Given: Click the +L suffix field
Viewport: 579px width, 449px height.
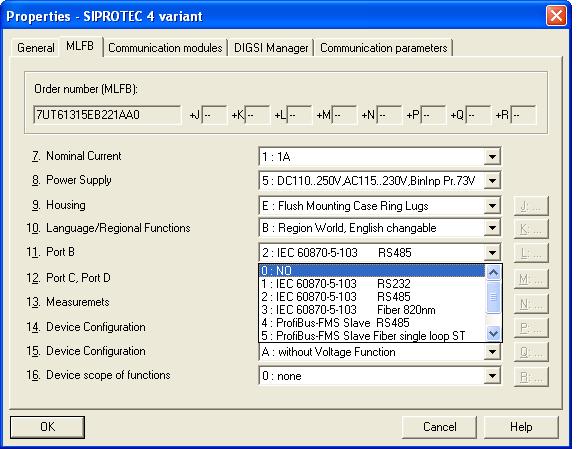Looking at the screenshot, I should 299,115.
